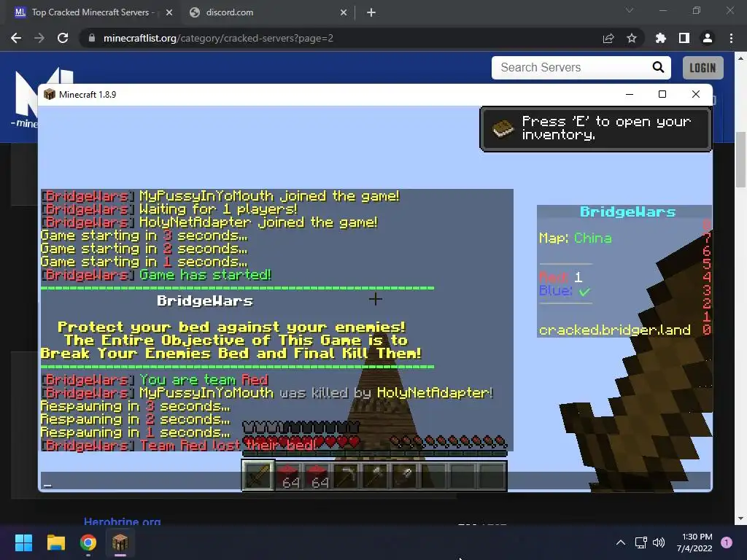Show hidden system tray icons
This screenshot has width=747, height=560.
pos(620,542)
